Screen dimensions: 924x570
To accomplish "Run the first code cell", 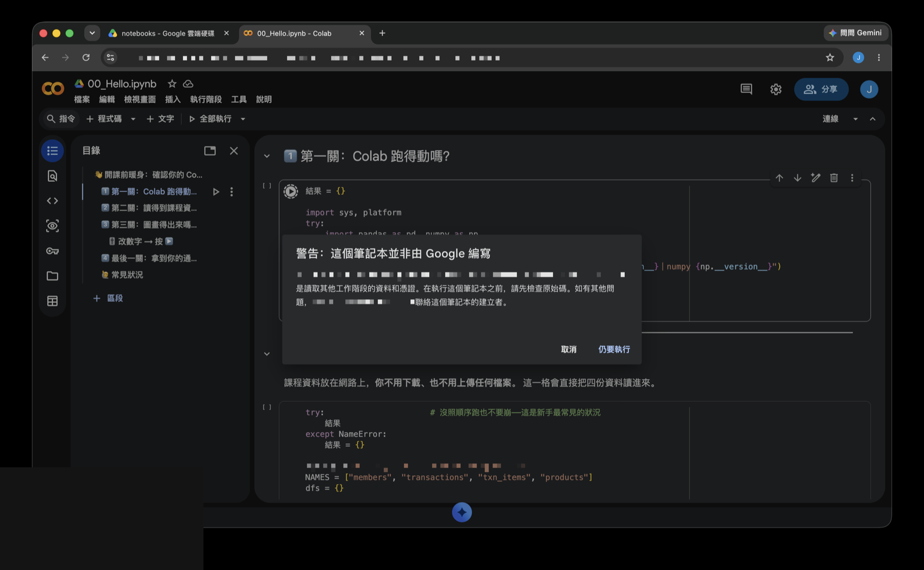I will pyautogui.click(x=291, y=192).
